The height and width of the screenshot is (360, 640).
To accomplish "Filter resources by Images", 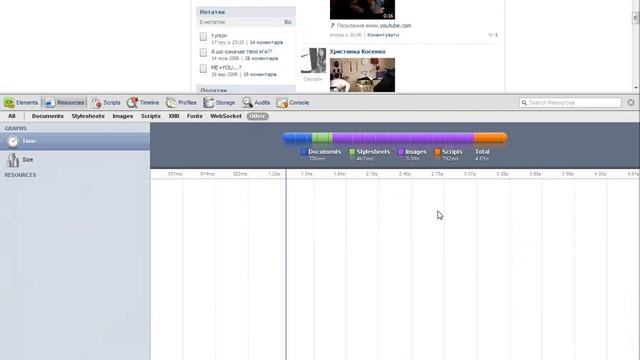I will tap(123, 116).
